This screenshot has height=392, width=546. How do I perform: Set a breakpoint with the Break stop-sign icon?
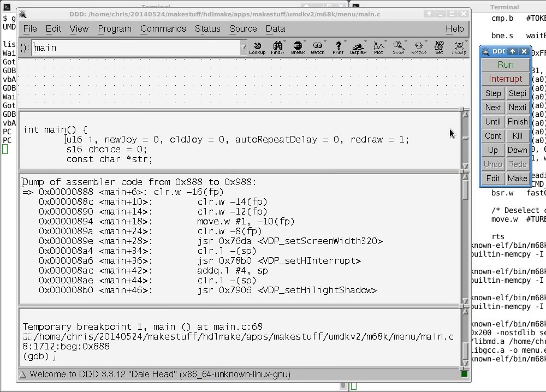point(298,47)
